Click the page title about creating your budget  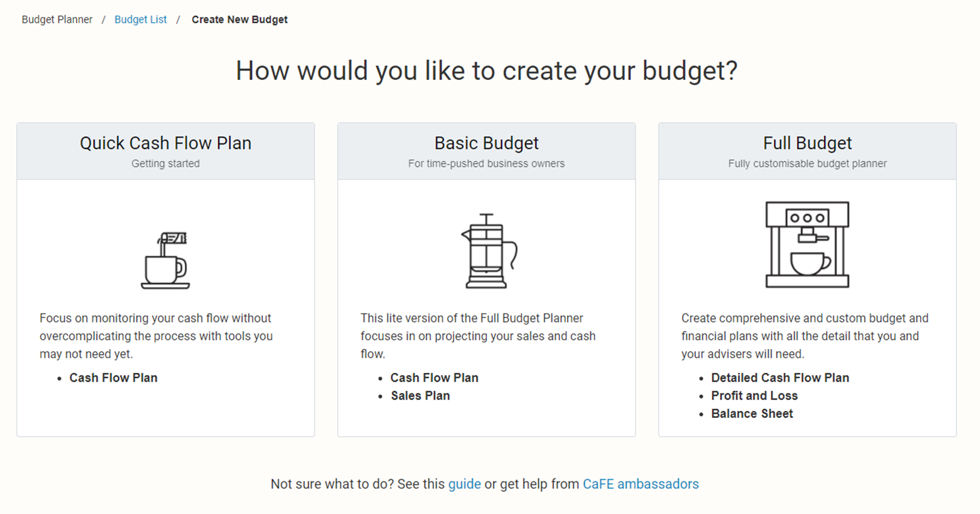point(487,71)
